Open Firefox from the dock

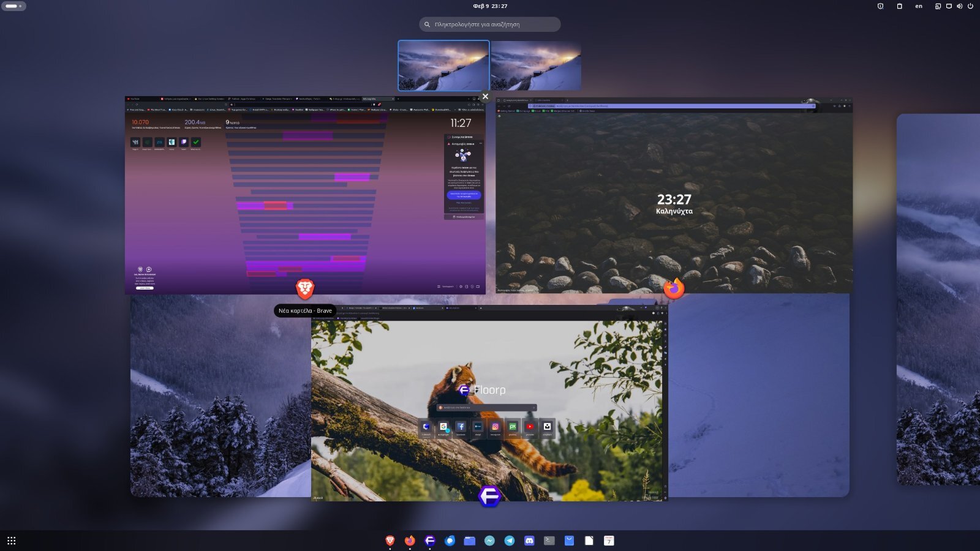(410, 541)
